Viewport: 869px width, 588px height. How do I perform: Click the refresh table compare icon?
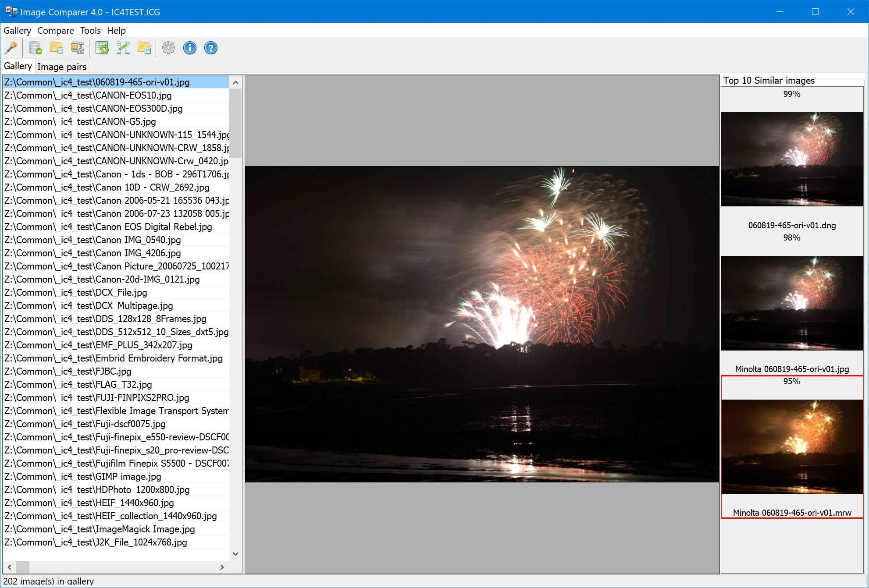[x=102, y=48]
